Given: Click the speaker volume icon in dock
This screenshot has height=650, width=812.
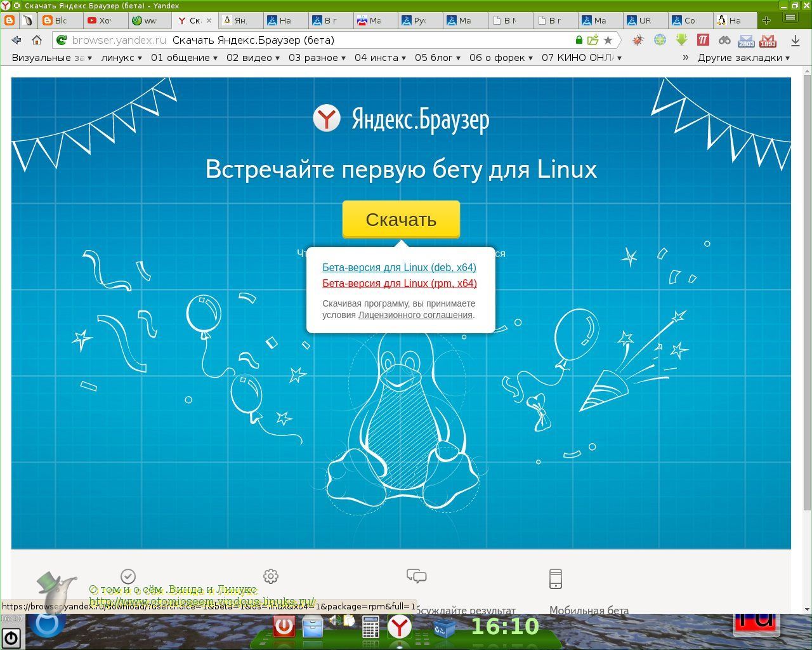Looking at the screenshot, I should (x=336, y=621).
